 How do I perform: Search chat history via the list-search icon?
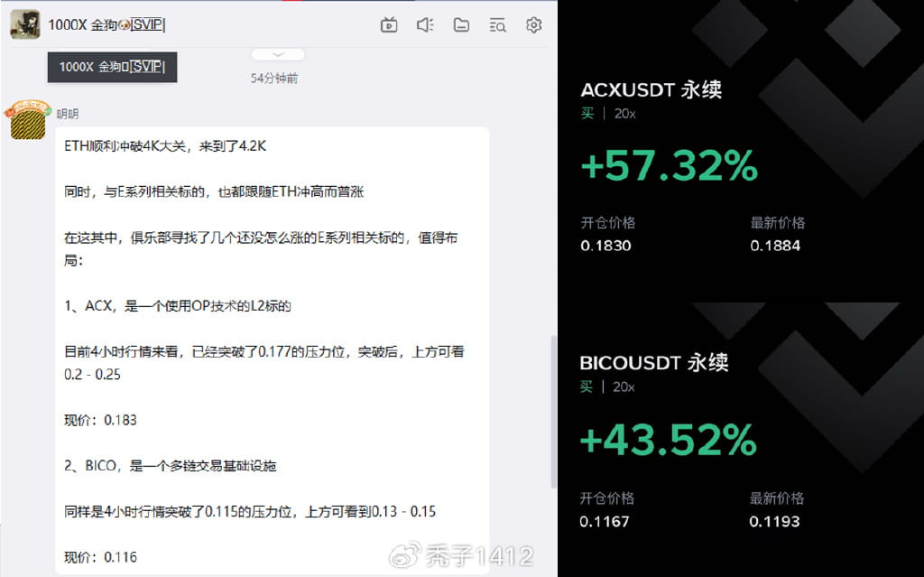[x=497, y=24]
